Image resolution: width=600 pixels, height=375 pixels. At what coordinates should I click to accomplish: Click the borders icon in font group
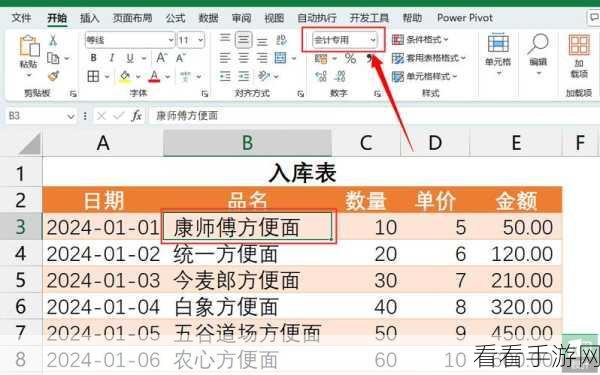93,76
